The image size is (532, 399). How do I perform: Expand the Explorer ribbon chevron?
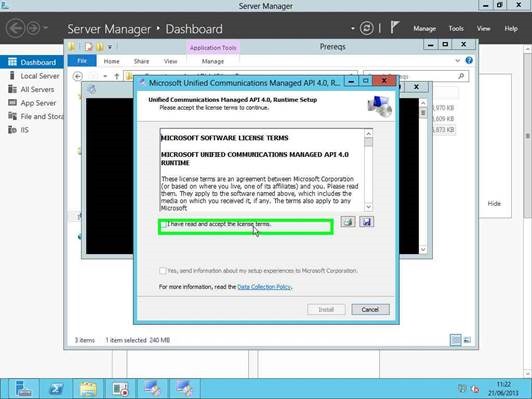pos(457,61)
